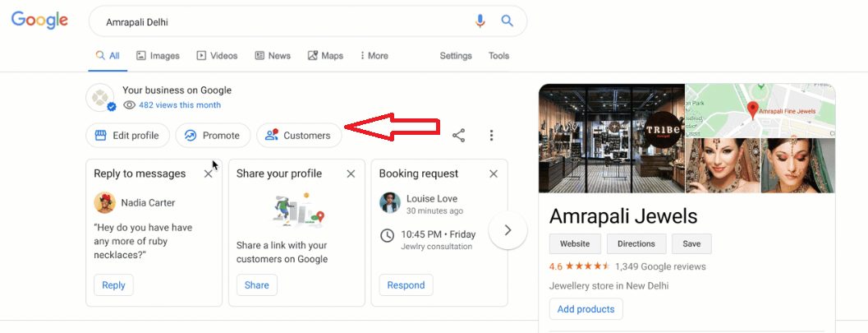Open search Settings
Viewport: 868px width, 333px height.
click(456, 55)
